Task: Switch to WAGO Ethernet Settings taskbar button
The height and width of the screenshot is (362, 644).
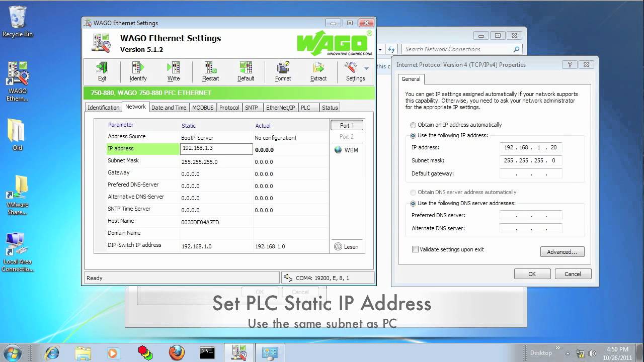Action: 239,353
